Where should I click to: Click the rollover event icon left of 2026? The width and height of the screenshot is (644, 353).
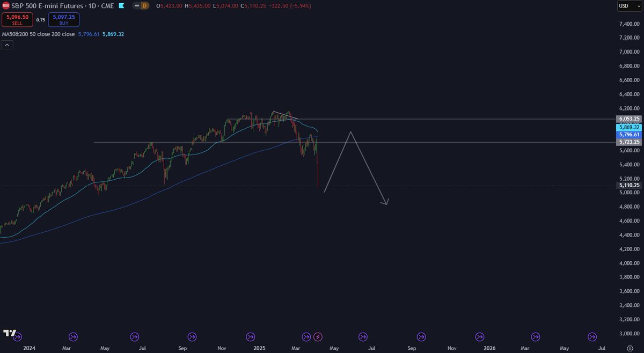tap(479, 337)
